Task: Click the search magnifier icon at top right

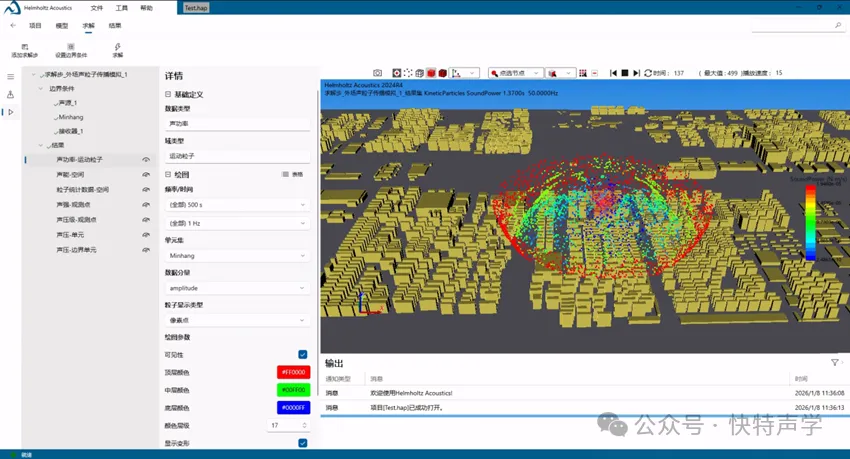Action: coord(838,25)
